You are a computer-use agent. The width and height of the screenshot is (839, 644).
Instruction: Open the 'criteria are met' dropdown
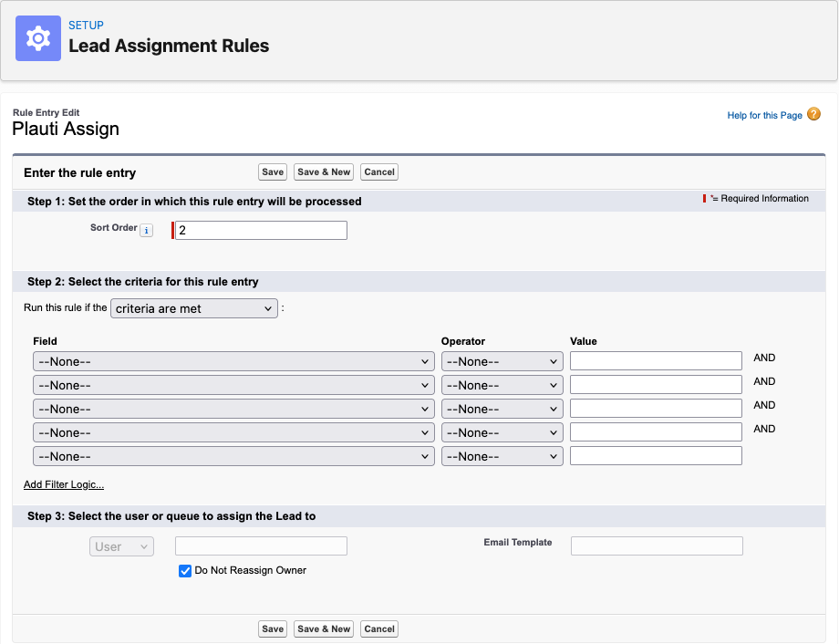(x=194, y=308)
